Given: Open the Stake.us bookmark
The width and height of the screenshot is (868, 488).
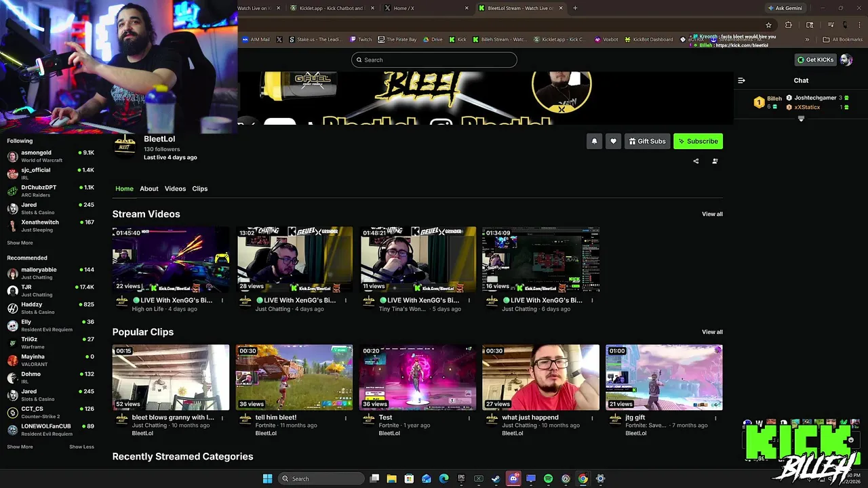Looking at the screenshot, I should (315, 39).
